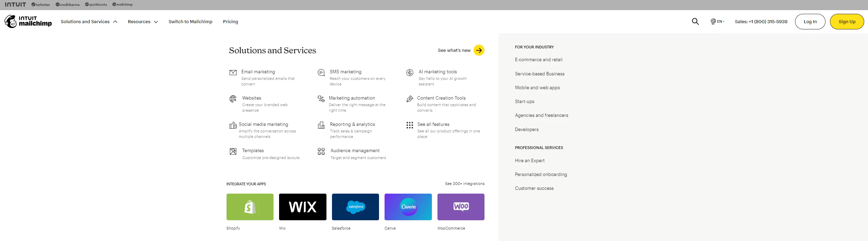Viewport: 868px width, 241px height.
Task: Click the See all features grid icon
Action: click(x=410, y=125)
